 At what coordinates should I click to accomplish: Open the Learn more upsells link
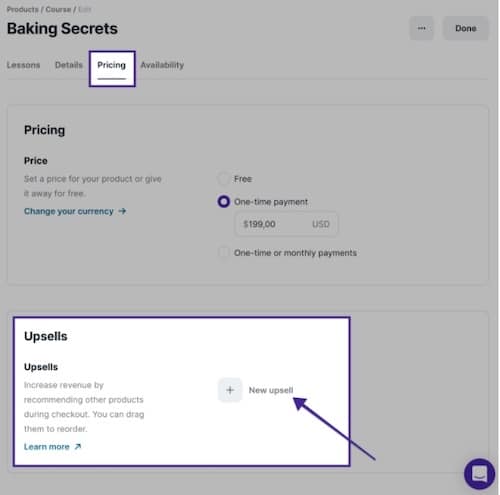[x=47, y=447]
